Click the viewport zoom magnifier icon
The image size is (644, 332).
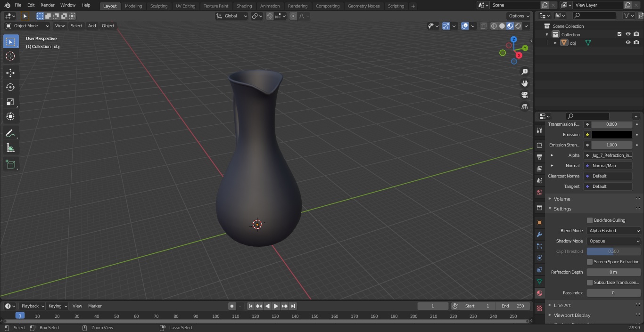525,72
